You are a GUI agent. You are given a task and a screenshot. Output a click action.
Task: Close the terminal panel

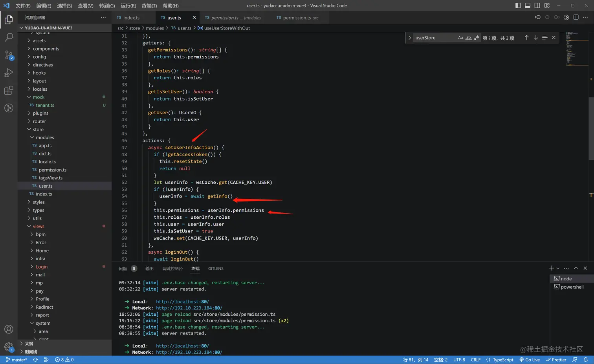tap(585, 268)
